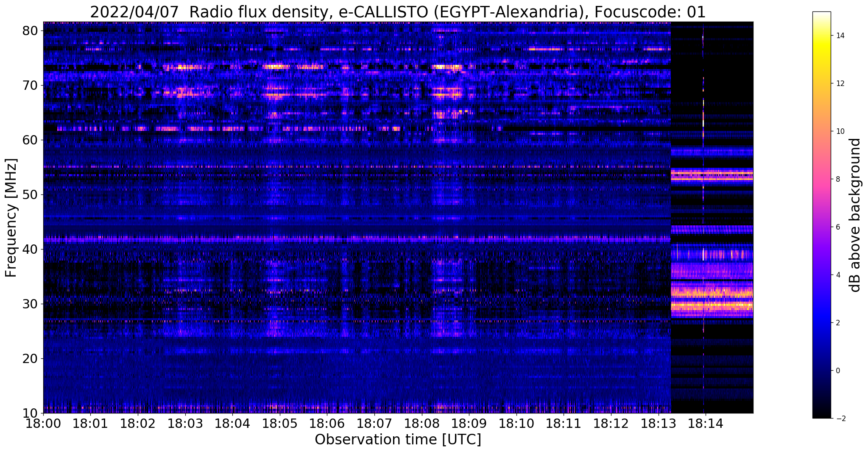Image resolution: width=868 pixels, height=452 pixels.
Task: Click the 'Frequency [MHz]' axis label
Action: tap(11, 218)
